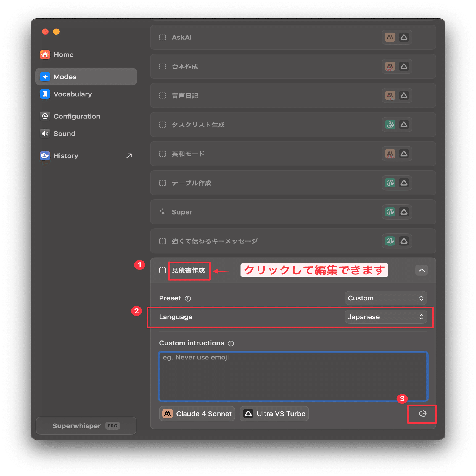Click the Preset info icon
This screenshot has width=476, height=476.
click(188, 298)
